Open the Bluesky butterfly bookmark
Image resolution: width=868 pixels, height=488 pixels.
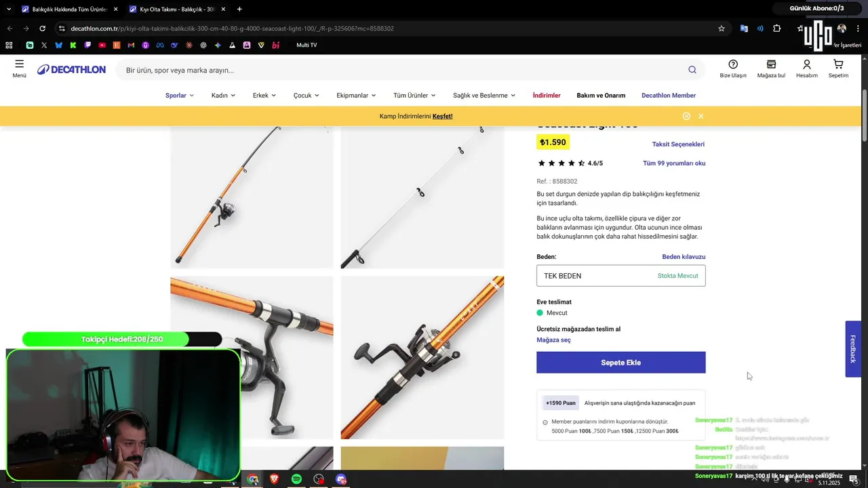point(58,45)
